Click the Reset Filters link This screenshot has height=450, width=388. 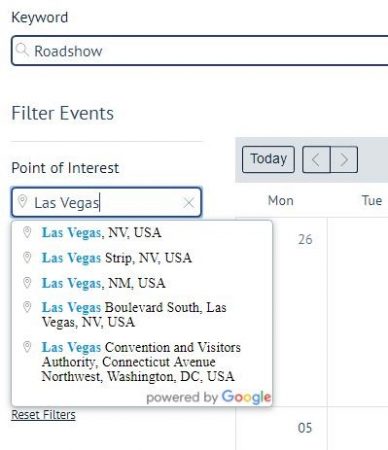click(43, 415)
